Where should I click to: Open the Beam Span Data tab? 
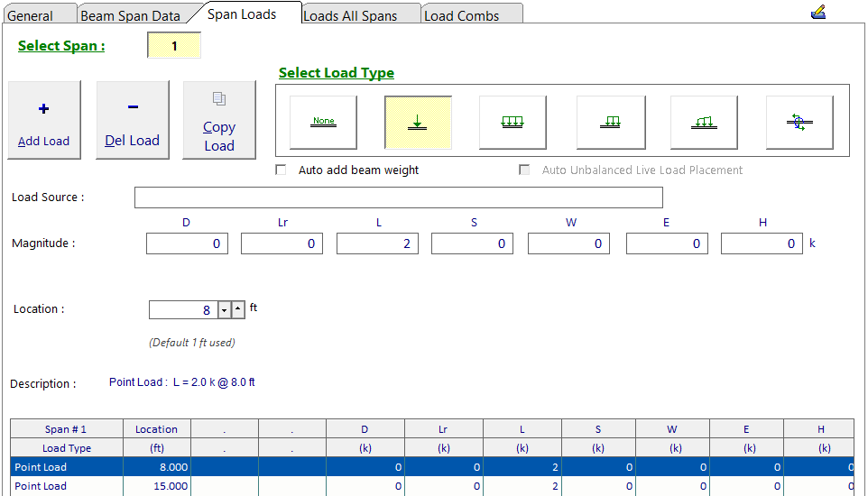(x=130, y=15)
